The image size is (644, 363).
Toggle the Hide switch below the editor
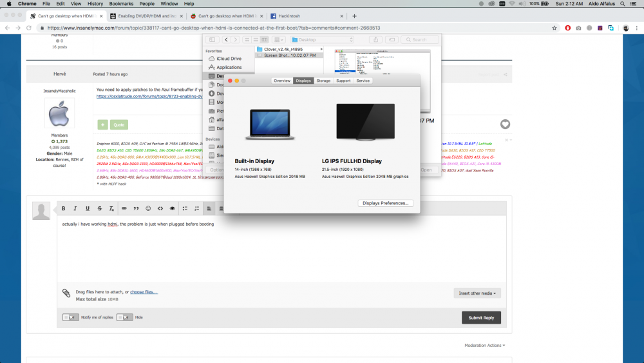pyautogui.click(x=124, y=317)
